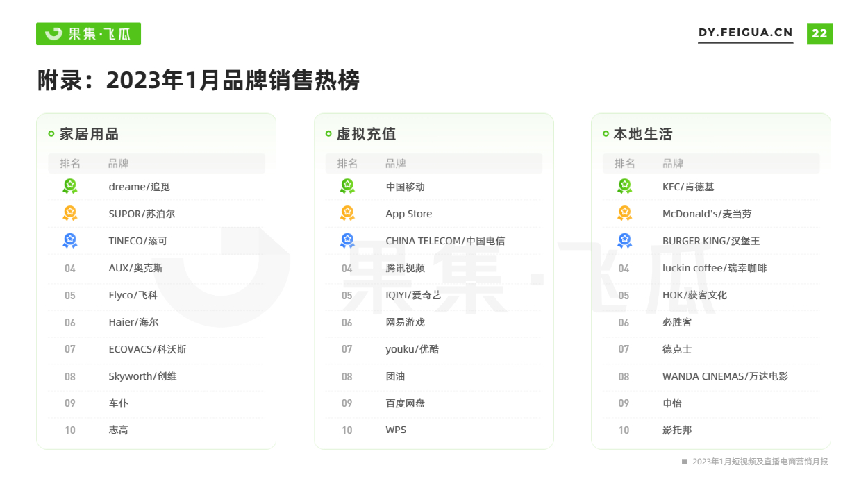Select the App Store brand entry

click(x=409, y=214)
